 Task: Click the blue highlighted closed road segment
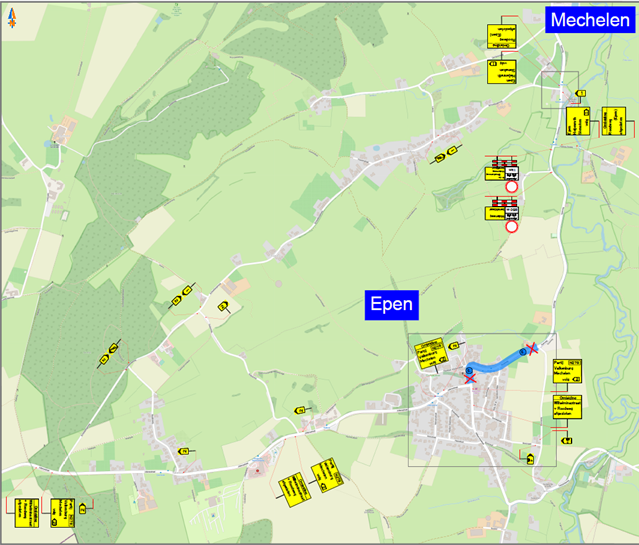497,364
